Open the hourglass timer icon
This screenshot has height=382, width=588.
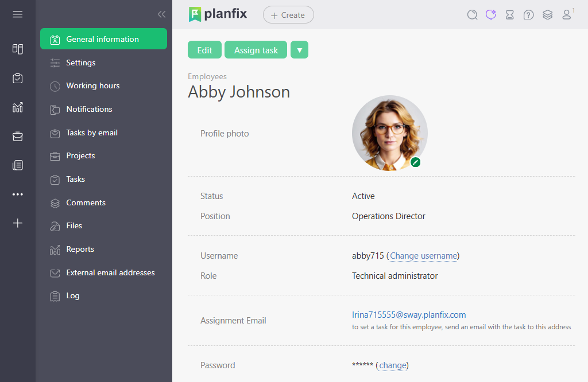point(510,14)
